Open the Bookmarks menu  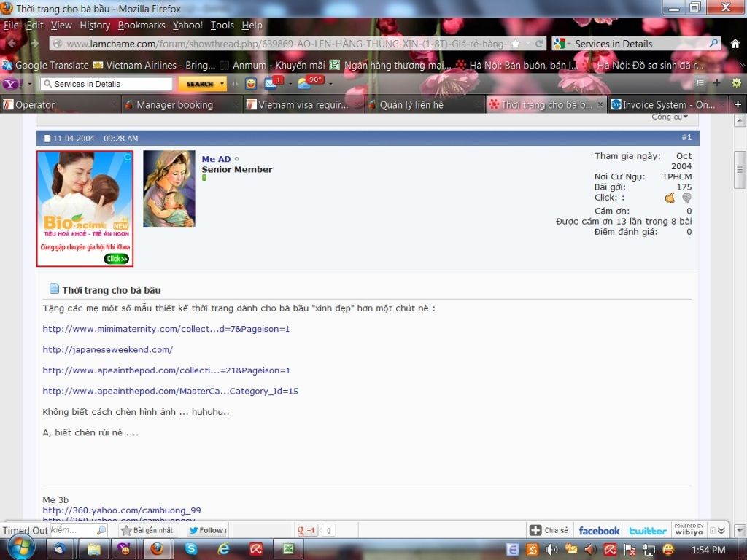point(142,25)
